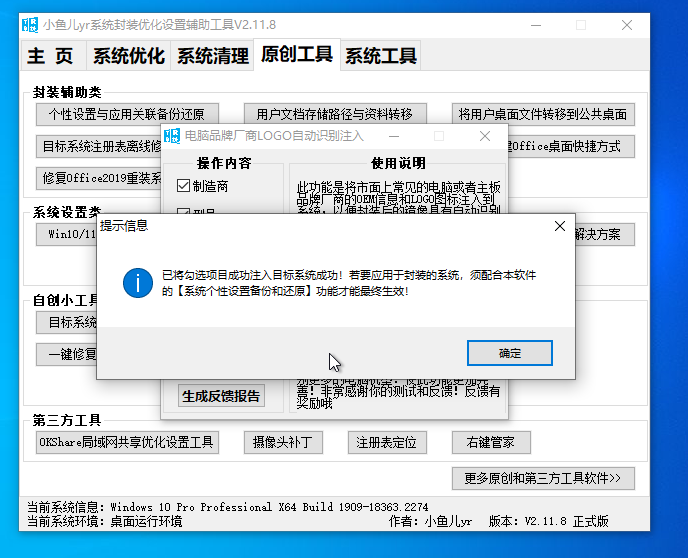Select the 原创工具 tab
688x558 pixels.
tap(296, 55)
